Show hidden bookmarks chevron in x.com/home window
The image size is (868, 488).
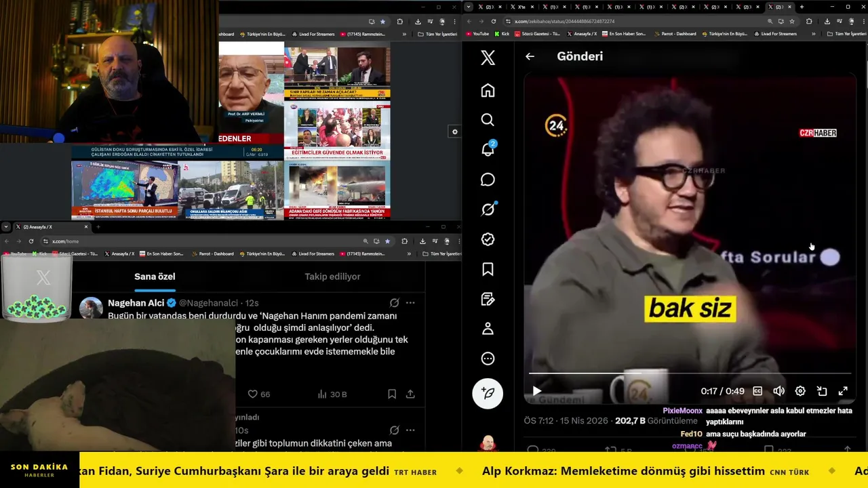coord(408,254)
